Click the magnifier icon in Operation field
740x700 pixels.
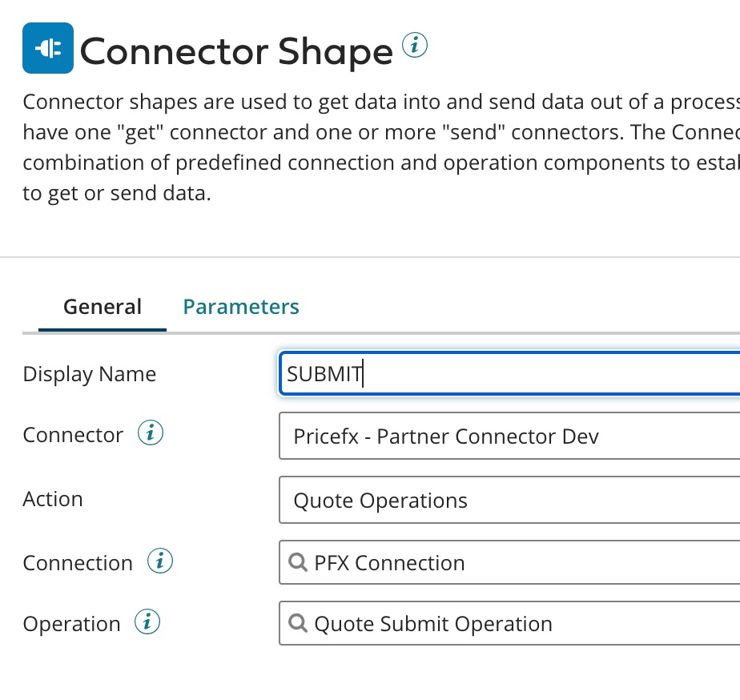click(x=297, y=623)
